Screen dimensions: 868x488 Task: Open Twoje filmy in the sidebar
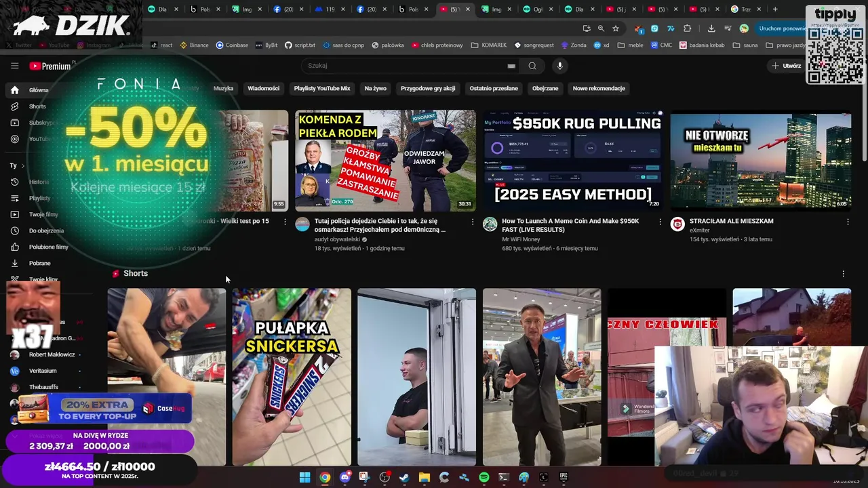point(43,214)
